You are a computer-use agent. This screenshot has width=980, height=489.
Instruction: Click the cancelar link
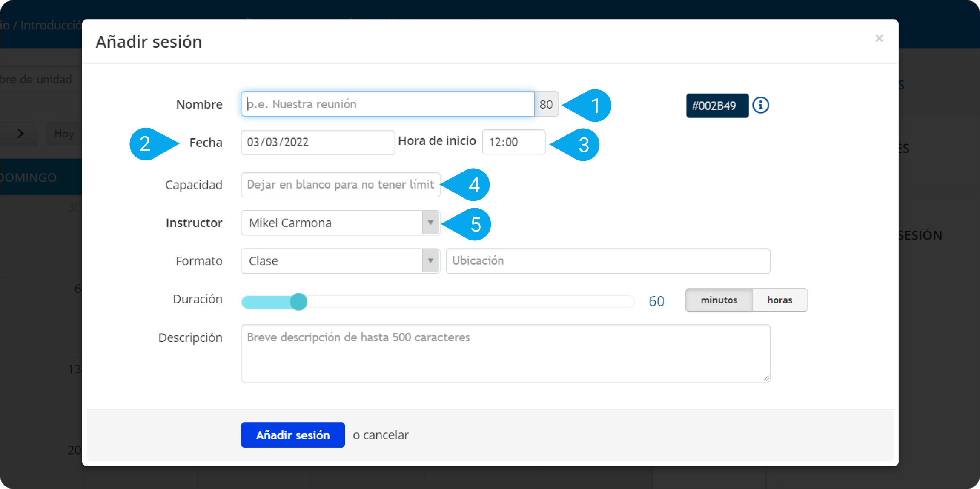coord(386,435)
